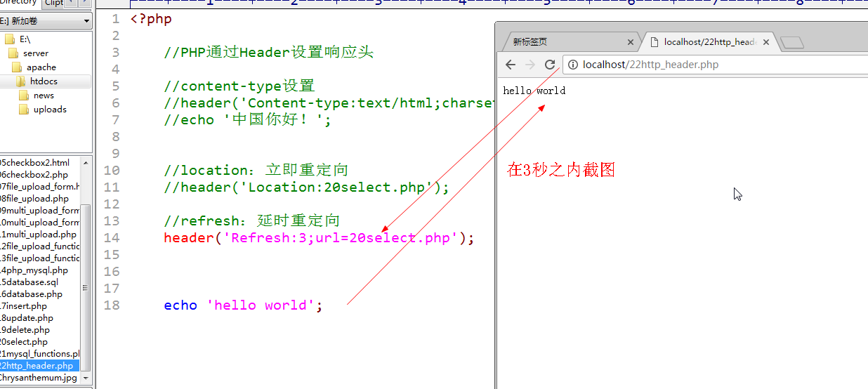Select file 16database.php in list

31,294
